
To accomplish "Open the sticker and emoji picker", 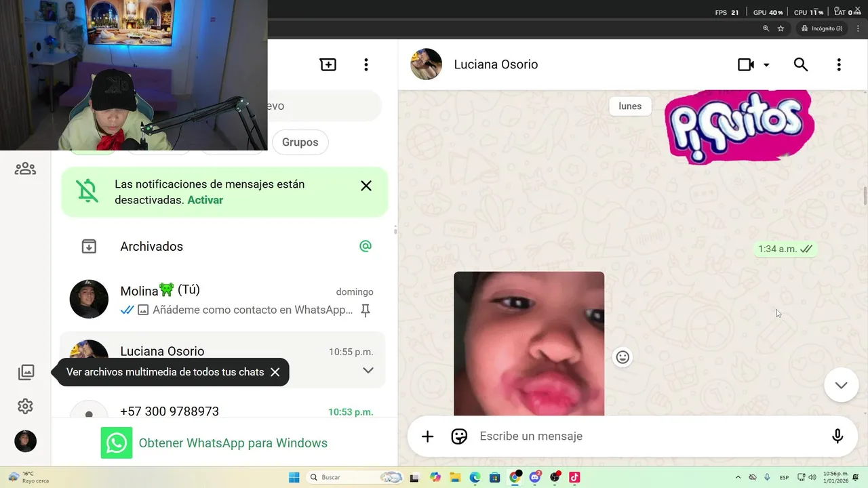I will click(459, 436).
